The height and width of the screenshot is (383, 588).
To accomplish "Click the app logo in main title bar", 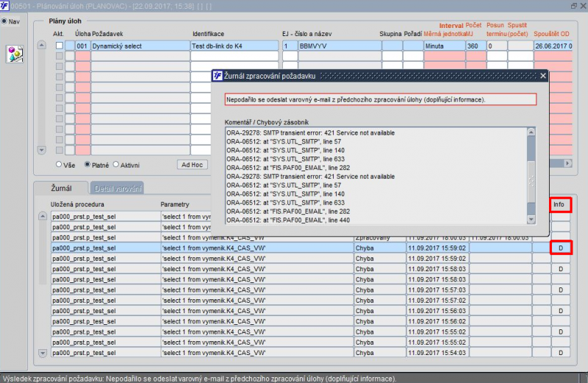I will (5, 6).
